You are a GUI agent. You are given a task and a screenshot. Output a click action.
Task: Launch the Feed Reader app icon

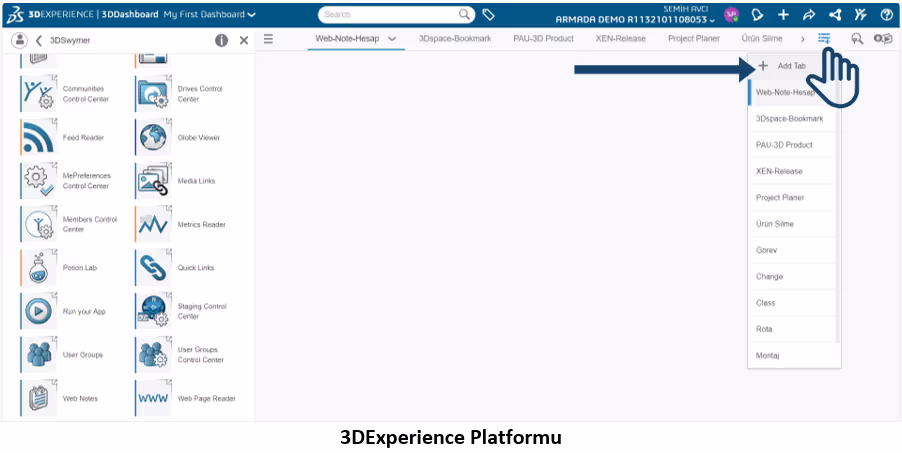coord(39,137)
